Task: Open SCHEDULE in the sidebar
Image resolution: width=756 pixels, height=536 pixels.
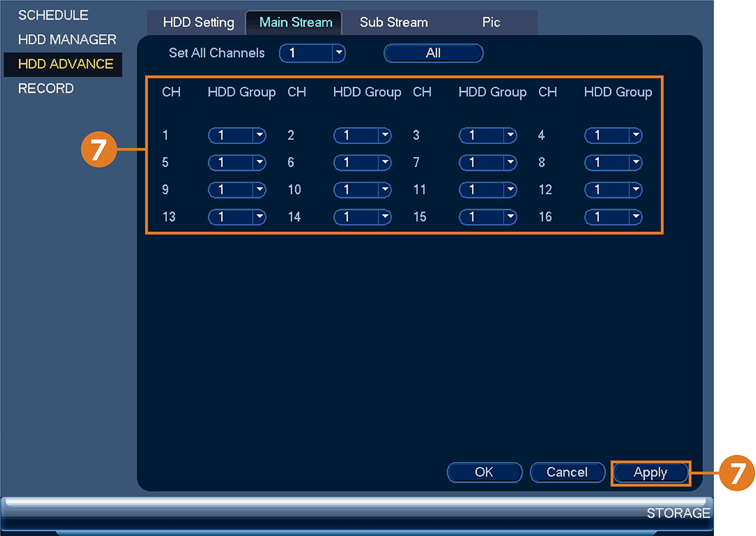Action: pyautogui.click(x=53, y=15)
